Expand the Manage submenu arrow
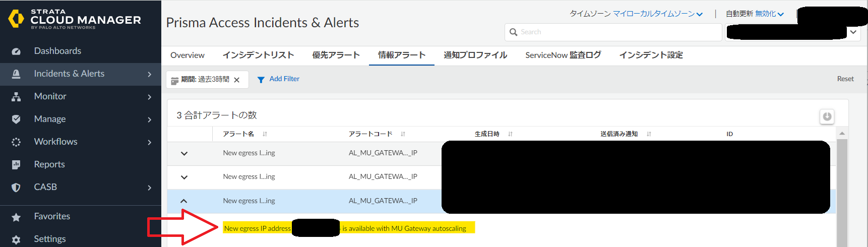Image resolution: width=868 pixels, height=247 pixels. (150, 119)
